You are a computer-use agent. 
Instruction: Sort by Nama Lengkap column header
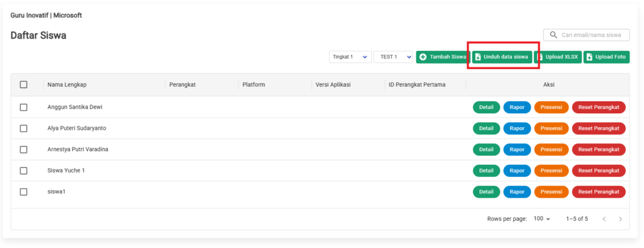[67, 85]
